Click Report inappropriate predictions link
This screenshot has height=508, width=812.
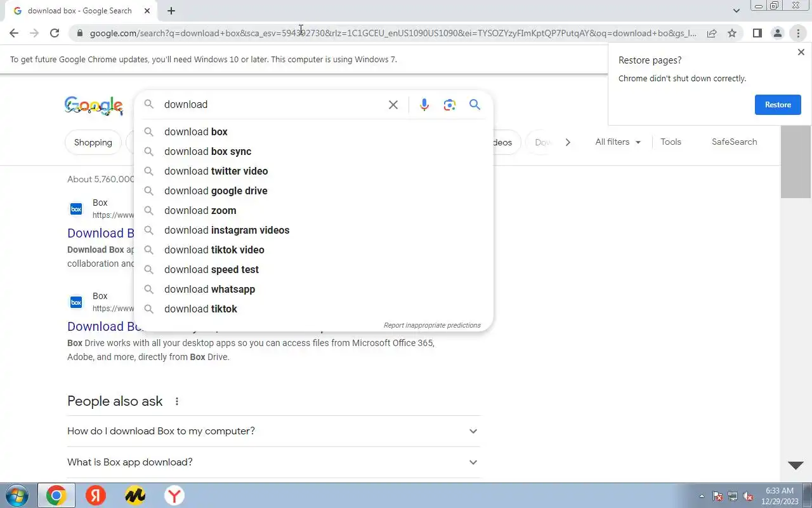click(x=432, y=325)
